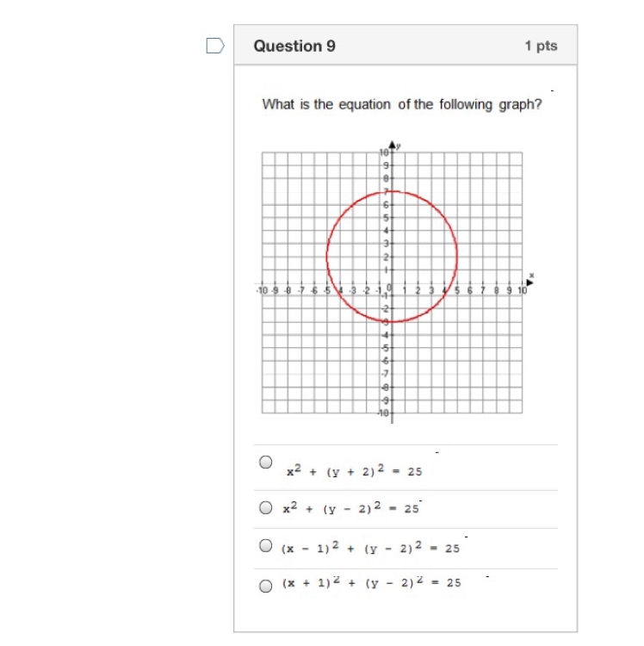Click the Question 9 header title
This screenshot has width=644, height=646.
(x=294, y=46)
